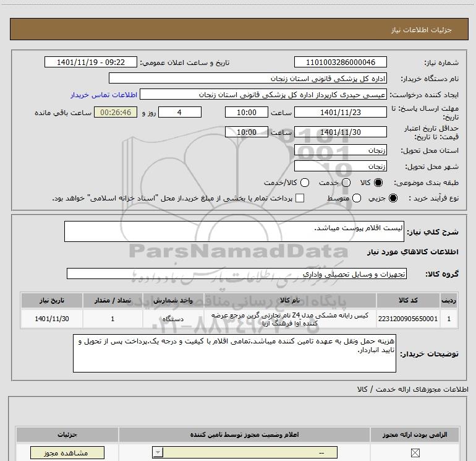Click the delivery province field زنجان
This screenshot has width=476, height=461.
click(x=340, y=150)
